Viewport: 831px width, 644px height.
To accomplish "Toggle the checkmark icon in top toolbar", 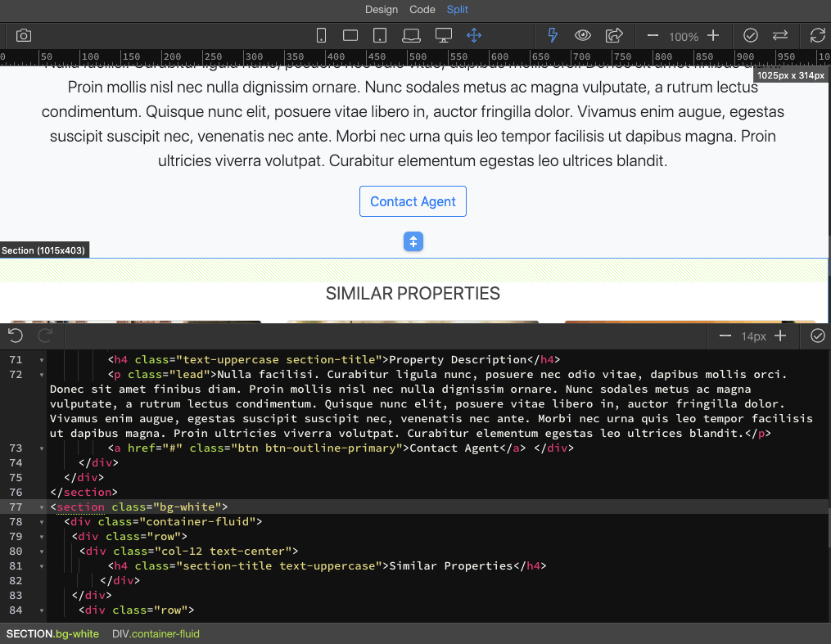I will (x=751, y=35).
